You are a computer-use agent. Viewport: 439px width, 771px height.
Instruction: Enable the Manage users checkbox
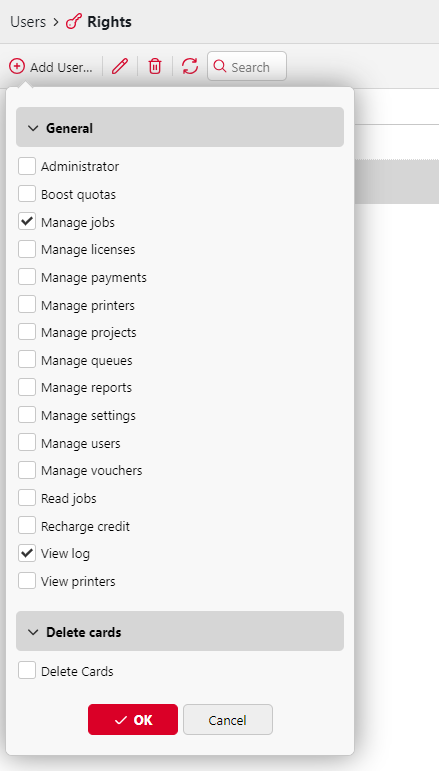[27, 443]
